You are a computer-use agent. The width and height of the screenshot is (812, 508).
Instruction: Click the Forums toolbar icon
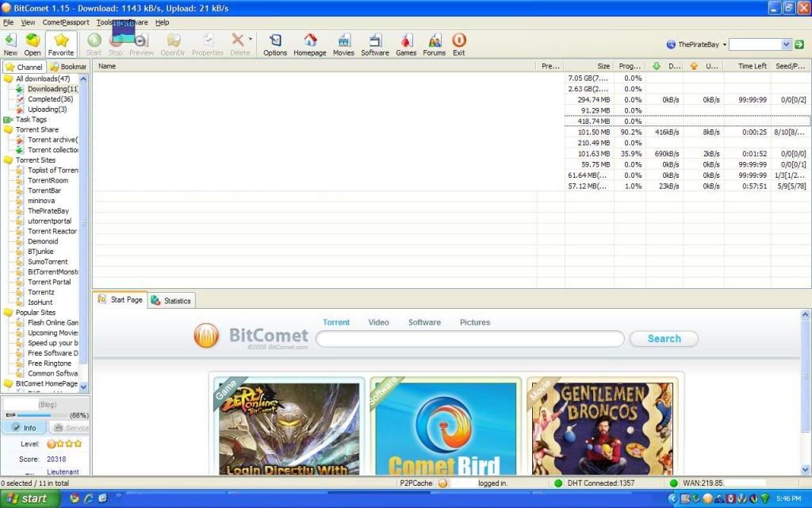pyautogui.click(x=434, y=44)
